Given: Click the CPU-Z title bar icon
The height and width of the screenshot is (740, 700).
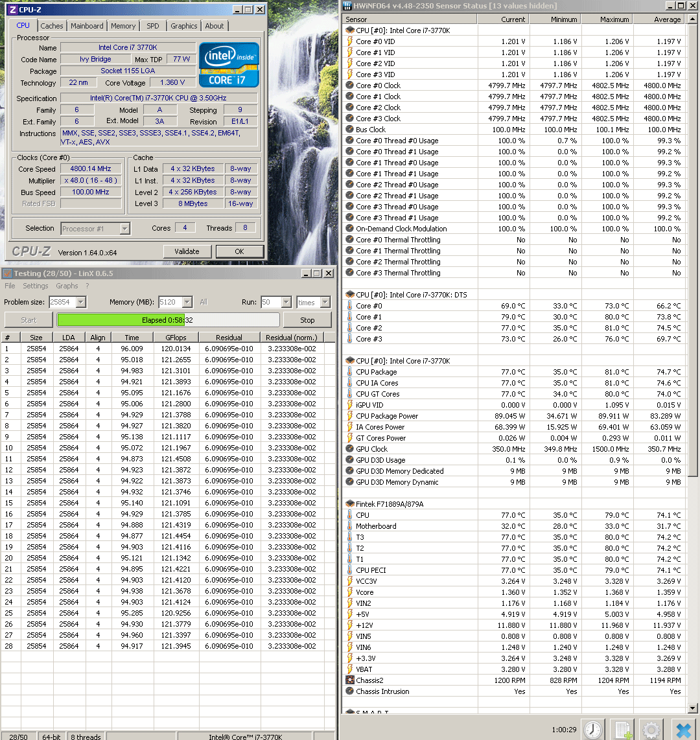Looking at the screenshot, I should 13,10.
